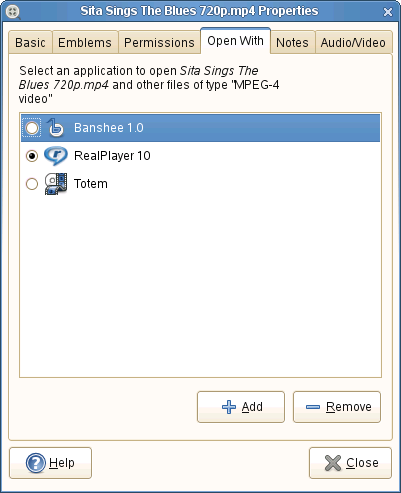Screen dimensions: 401x493
Task: Click the RealPlayer 10 list entry text
Action: point(112,156)
